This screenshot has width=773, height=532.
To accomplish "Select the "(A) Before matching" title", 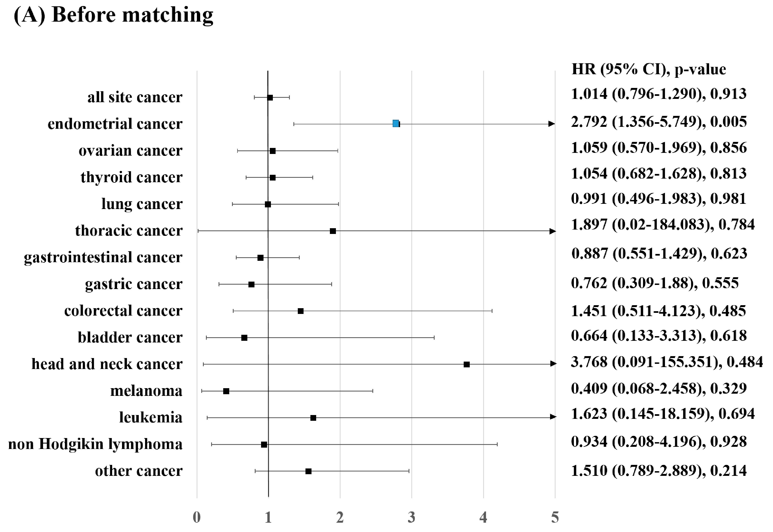I will [114, 15].
